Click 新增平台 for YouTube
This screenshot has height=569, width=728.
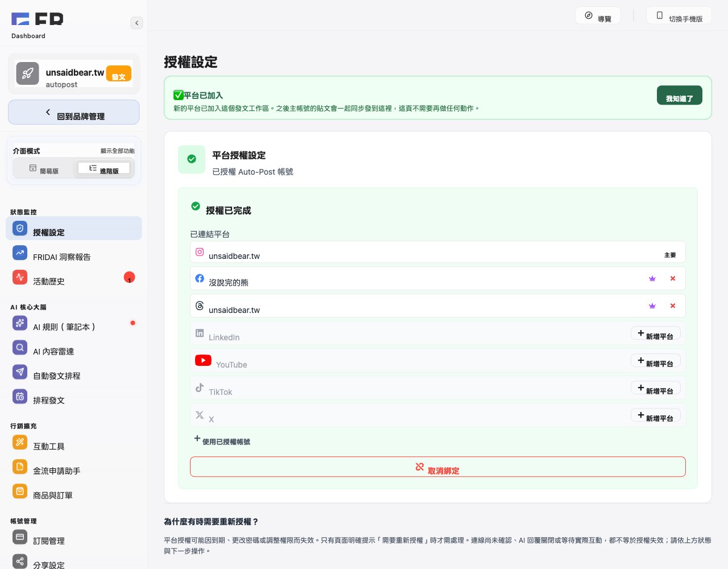(x=656, y=361)
